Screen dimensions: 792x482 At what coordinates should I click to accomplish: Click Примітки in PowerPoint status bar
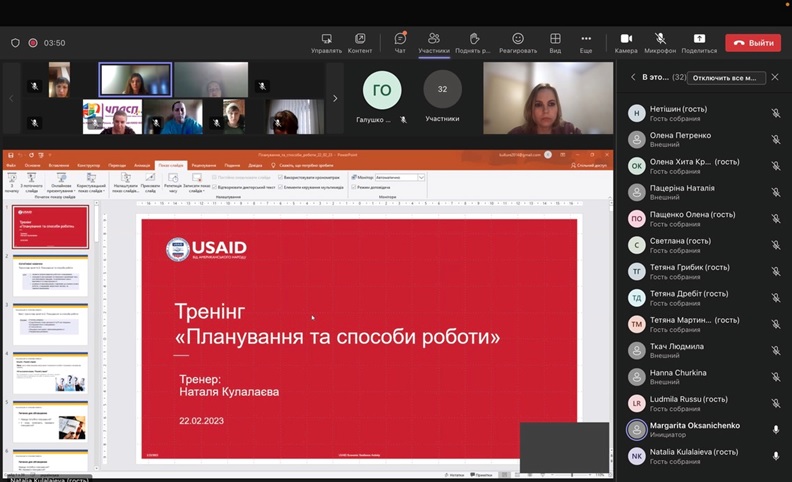pos(481,475)
